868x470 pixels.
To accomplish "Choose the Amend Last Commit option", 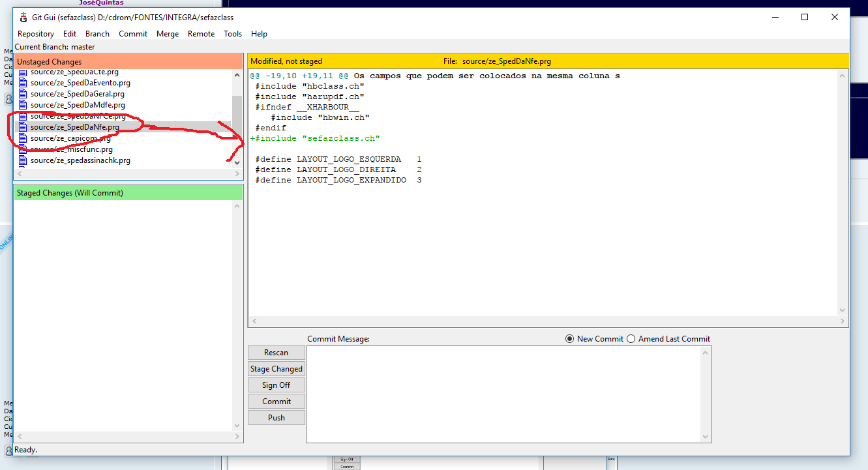I will [631, 339].
